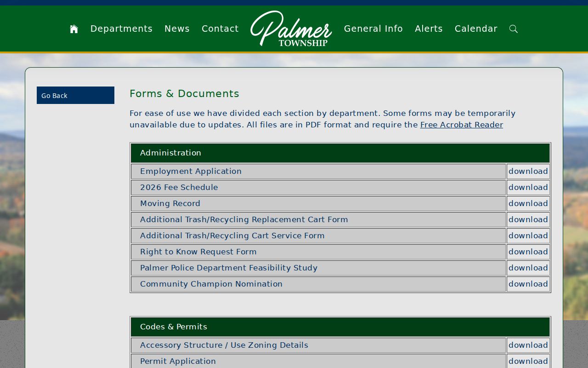The height and width of the screenshot is (368, 588).
Task: Click the Permit Application row text
Action: click(x=178, y=361)
